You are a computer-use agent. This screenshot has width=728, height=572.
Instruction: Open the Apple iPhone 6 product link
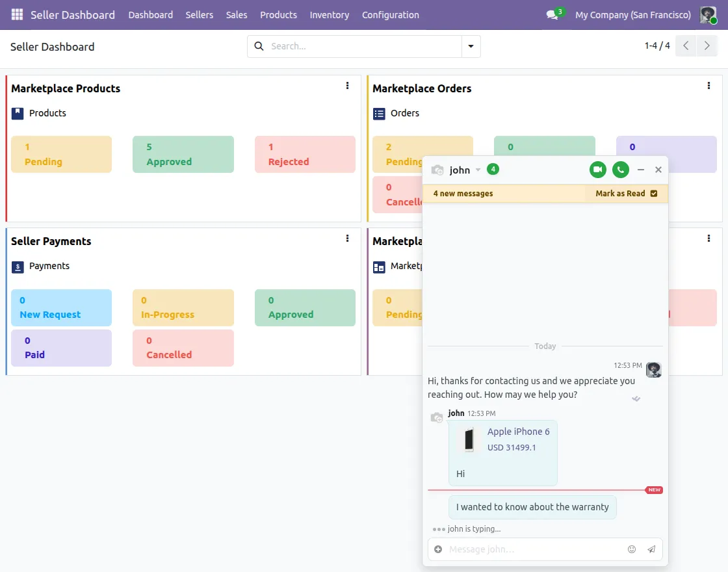click(x=518, y=432)
